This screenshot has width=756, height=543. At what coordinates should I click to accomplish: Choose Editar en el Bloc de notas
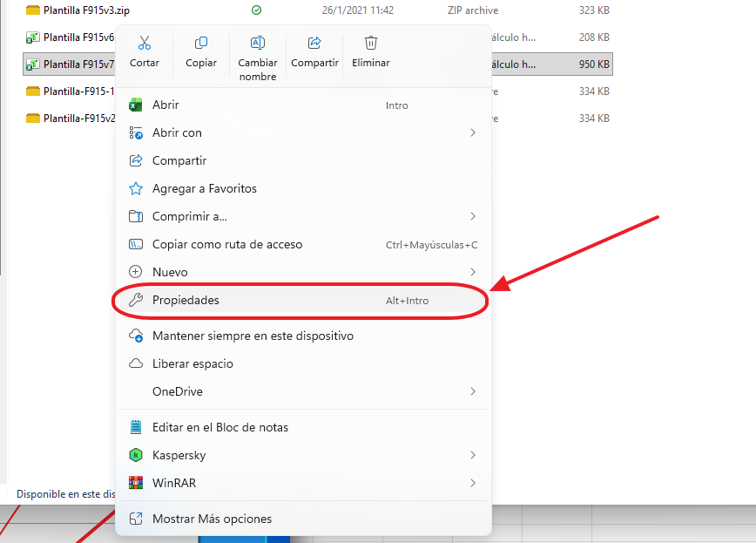tap(220, 427)
